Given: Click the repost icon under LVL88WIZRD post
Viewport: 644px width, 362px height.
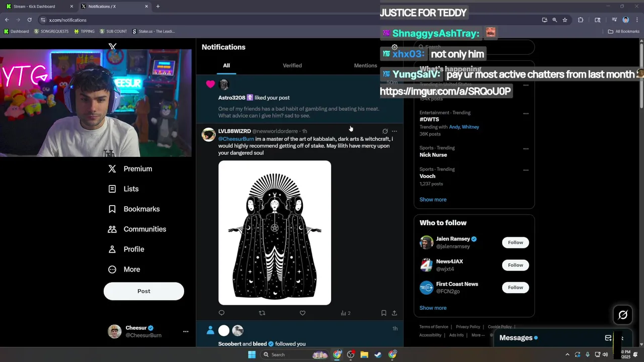Looking at the screenshot, I should pos(262,313).
